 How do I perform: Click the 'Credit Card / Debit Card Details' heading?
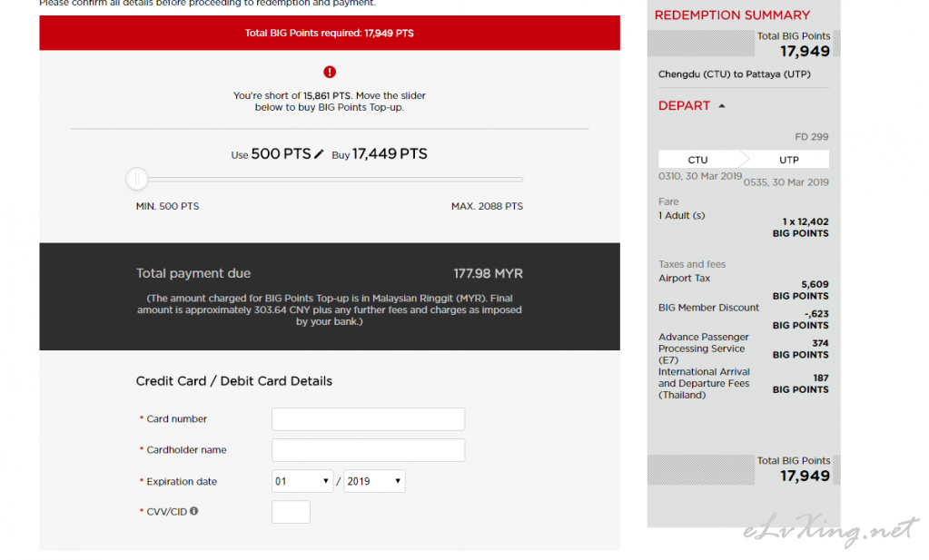[234, 381]
